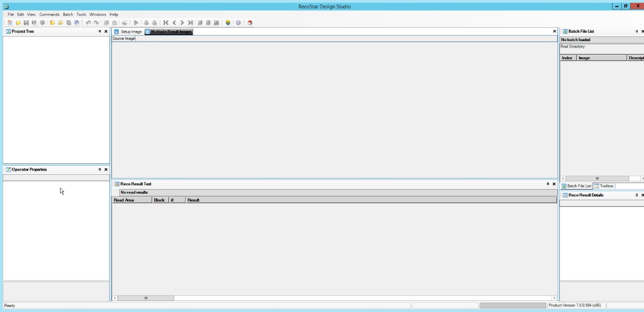This screenshot has height=312, width=644.
Task: Close the image viewer document area
Action: pyautogui.click(x=554, y=31)
